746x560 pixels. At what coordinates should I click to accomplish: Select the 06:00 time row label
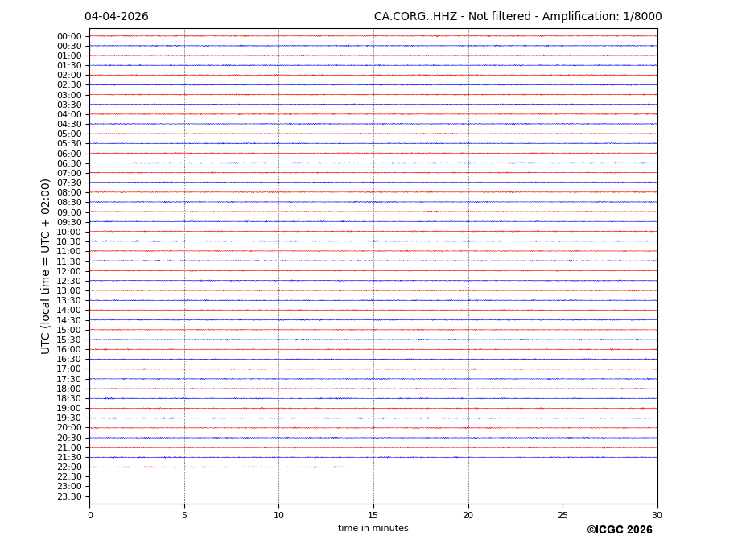69,154
